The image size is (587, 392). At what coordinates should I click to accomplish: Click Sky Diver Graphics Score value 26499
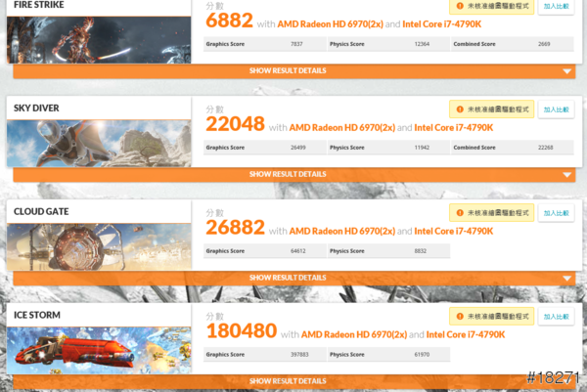point(298,148)
